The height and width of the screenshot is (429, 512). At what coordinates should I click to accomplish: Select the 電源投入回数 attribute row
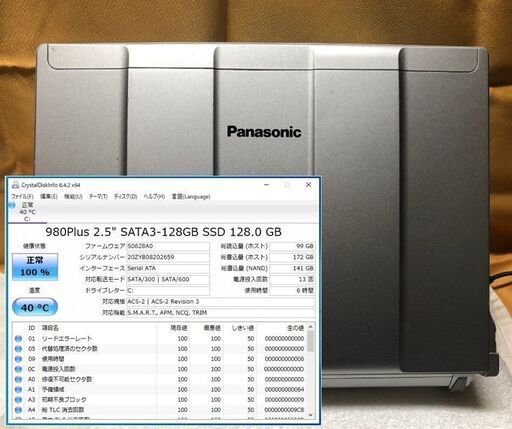159,369
